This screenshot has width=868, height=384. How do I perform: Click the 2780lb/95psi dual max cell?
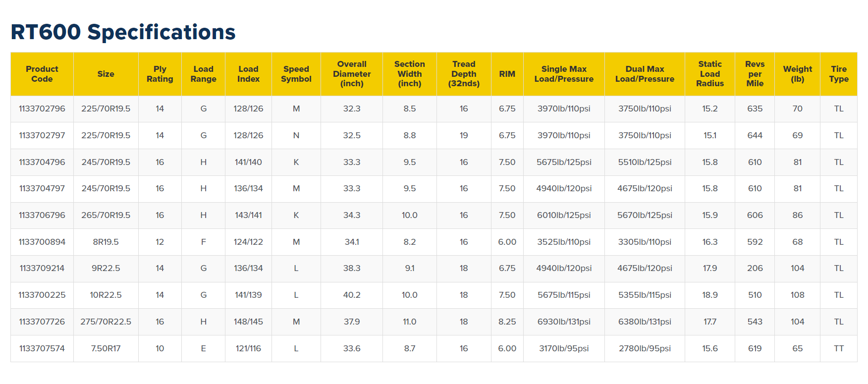(645, 348)
